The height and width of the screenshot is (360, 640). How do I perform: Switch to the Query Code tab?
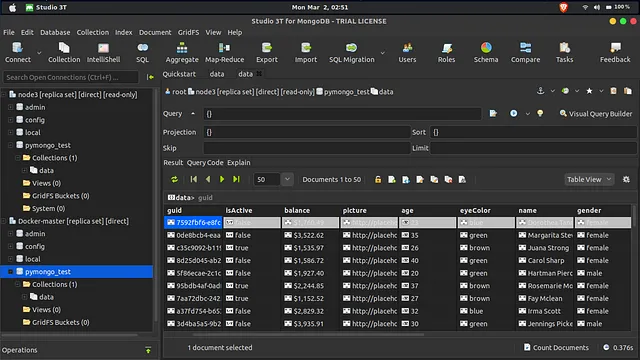coord(205,162)
